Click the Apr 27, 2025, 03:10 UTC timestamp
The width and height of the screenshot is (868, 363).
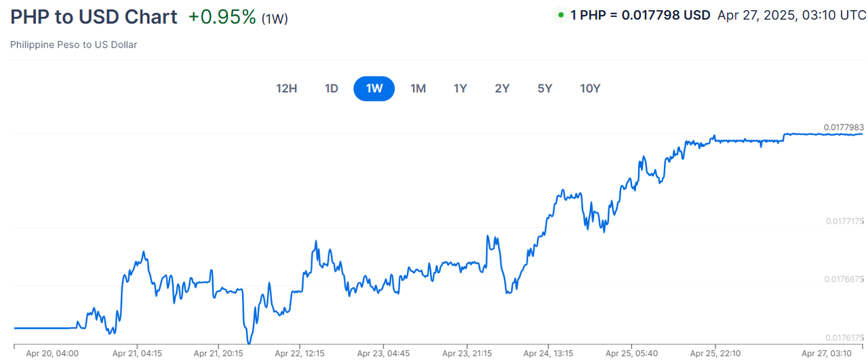pos(791,15)
